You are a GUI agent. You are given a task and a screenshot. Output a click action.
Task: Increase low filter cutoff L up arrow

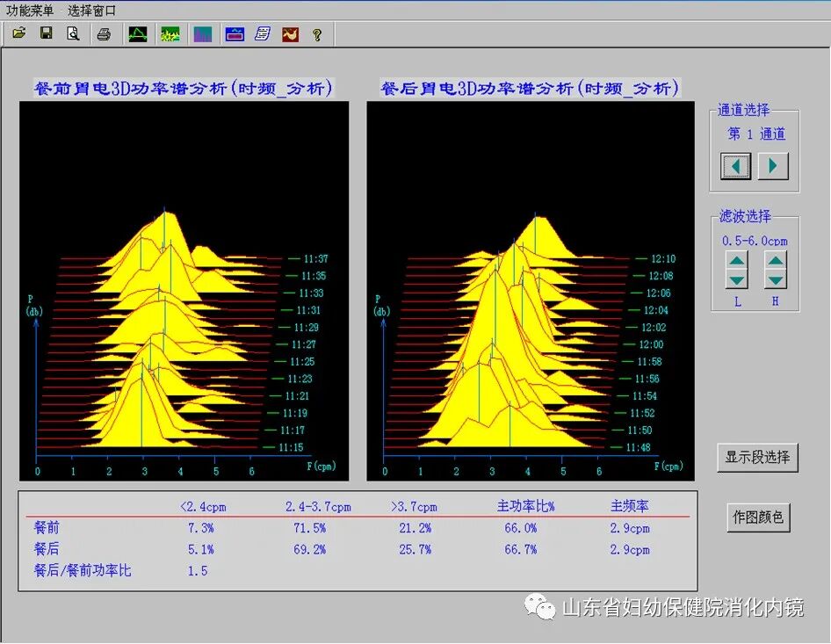coord(737,260)
